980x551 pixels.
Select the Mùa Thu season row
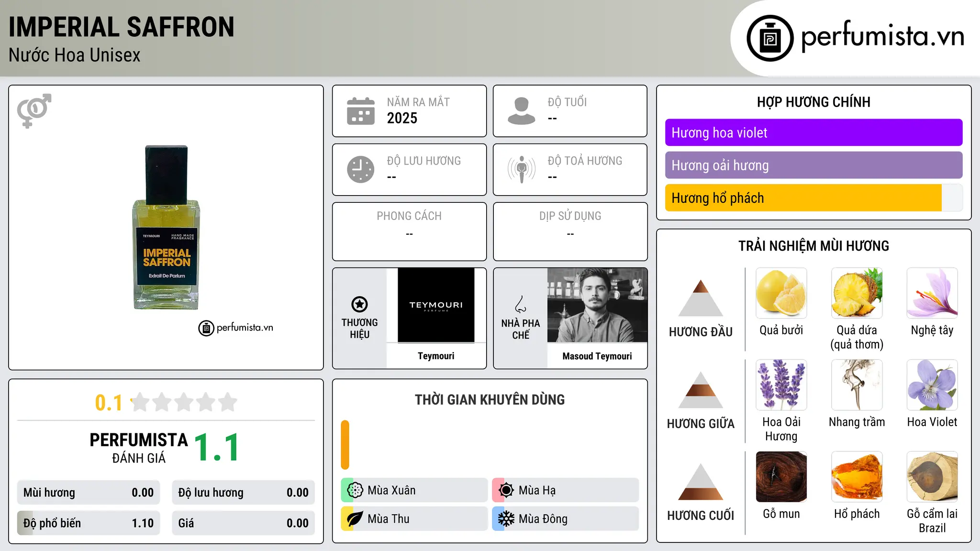pos(414,519)
